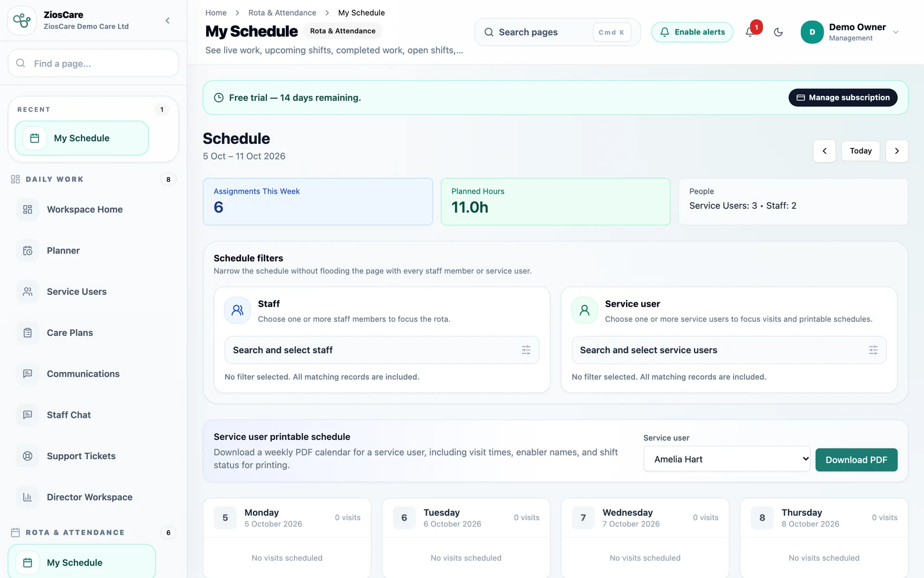Click the Enable alerts button

[692, 32]
